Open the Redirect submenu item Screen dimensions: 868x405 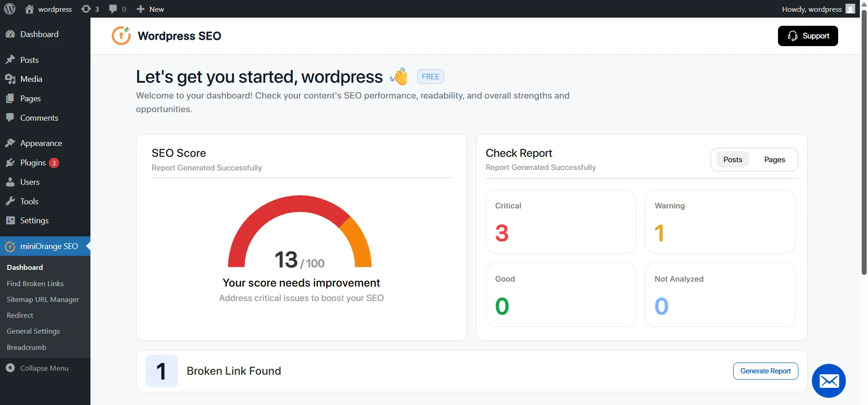[20, 315]
